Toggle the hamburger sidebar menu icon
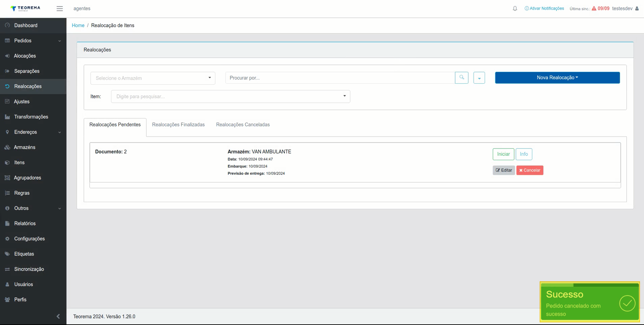Viewport: 644px width, 325px height. pos(60,9)
